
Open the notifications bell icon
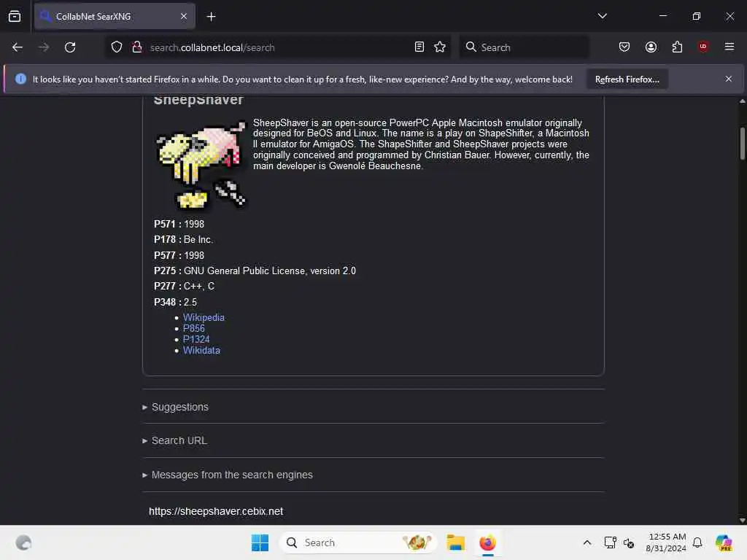[x=697, y=542]
